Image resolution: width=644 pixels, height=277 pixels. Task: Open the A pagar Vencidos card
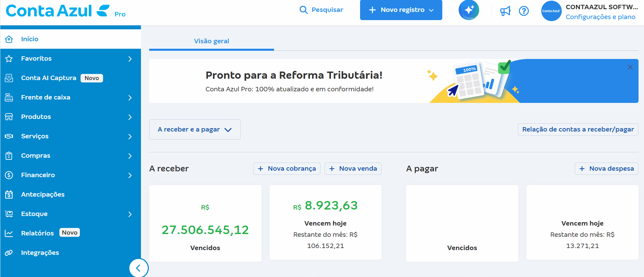pos(462,224)
